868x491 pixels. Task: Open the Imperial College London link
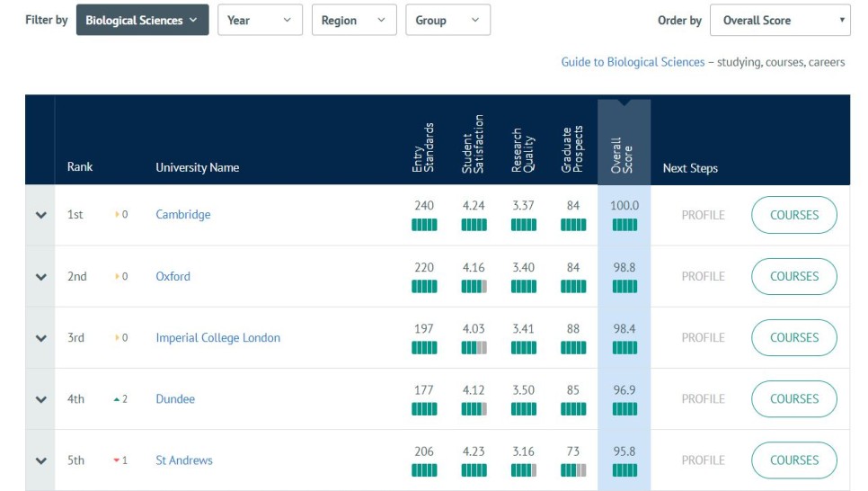pos(217,337)
